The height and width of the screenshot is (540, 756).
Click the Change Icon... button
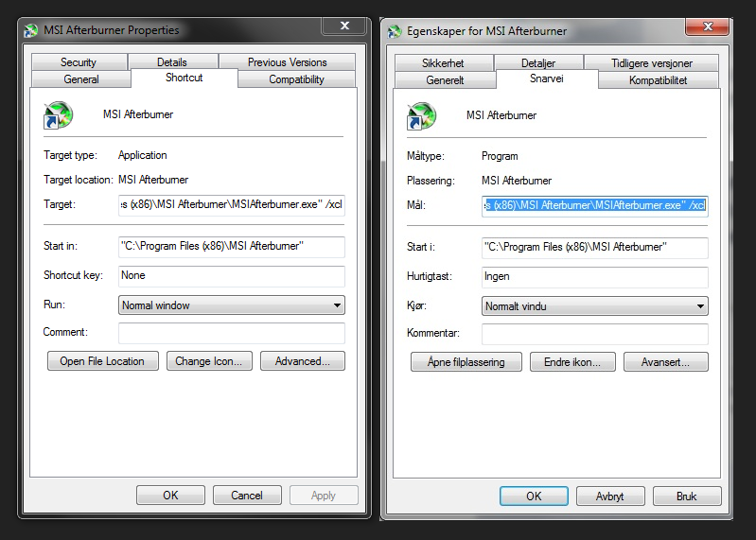(x=209, y=361)
